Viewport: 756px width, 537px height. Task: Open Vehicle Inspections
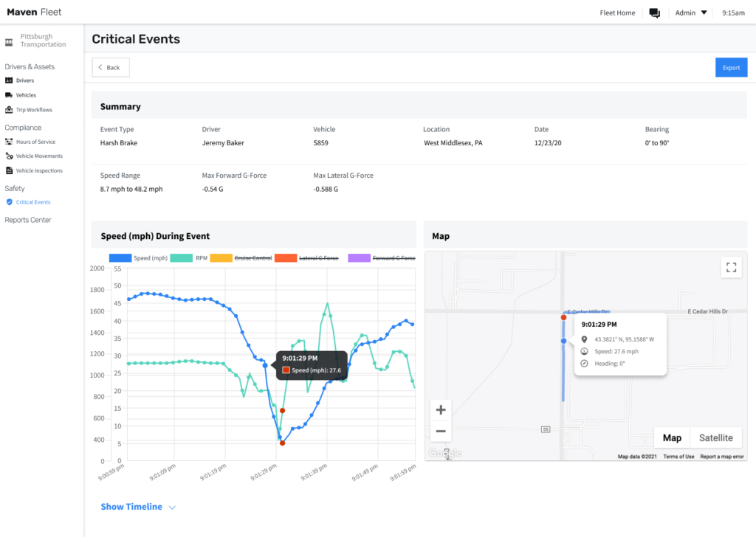tap(40, 170)
